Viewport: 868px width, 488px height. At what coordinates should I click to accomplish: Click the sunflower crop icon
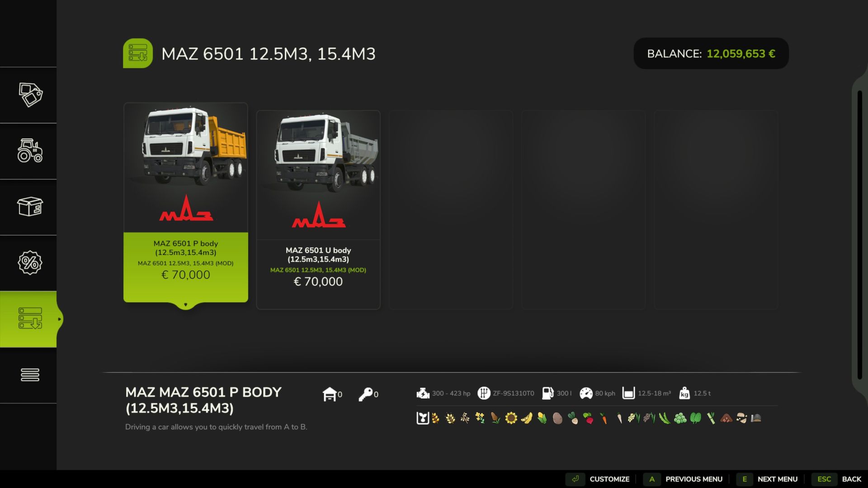tap(511, 418)
